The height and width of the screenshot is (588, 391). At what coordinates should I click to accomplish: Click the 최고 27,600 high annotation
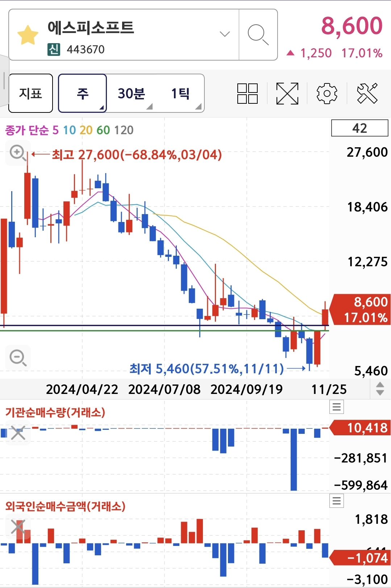137,155
